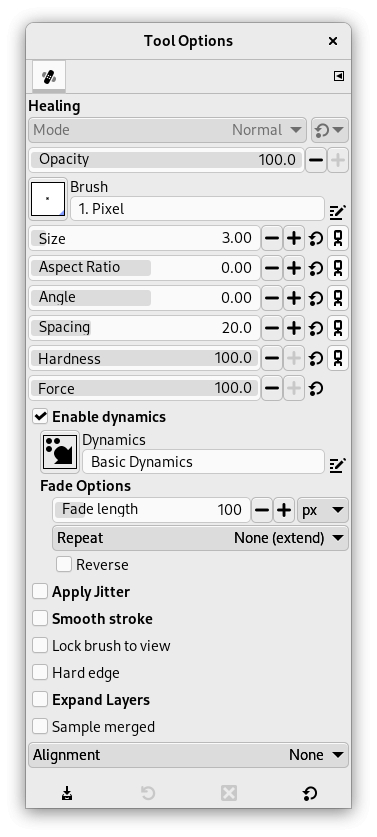The image size is (377, 837).
Task: Reset Size to brush native size
Action: (x=316, y=238)
